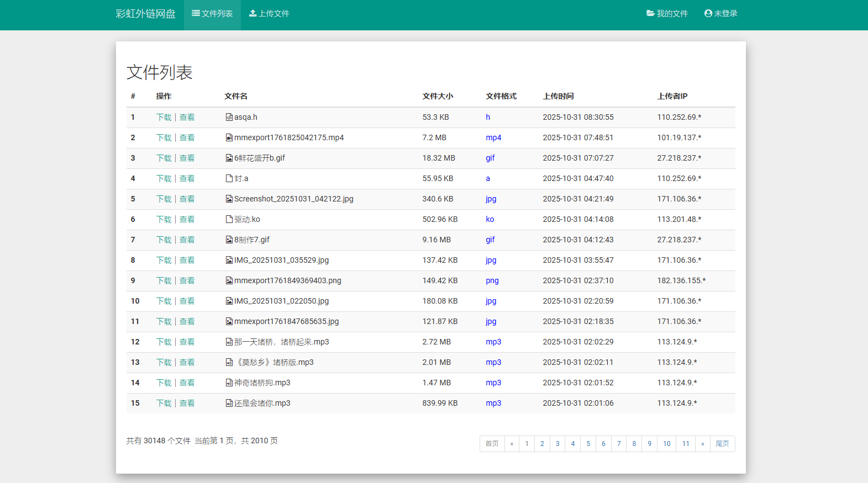Click the blank file icon beside 驱动.ko
Image resolution: width=868 pixels, height=483 pixels.
pyautogui.click(x=229, y=219)
